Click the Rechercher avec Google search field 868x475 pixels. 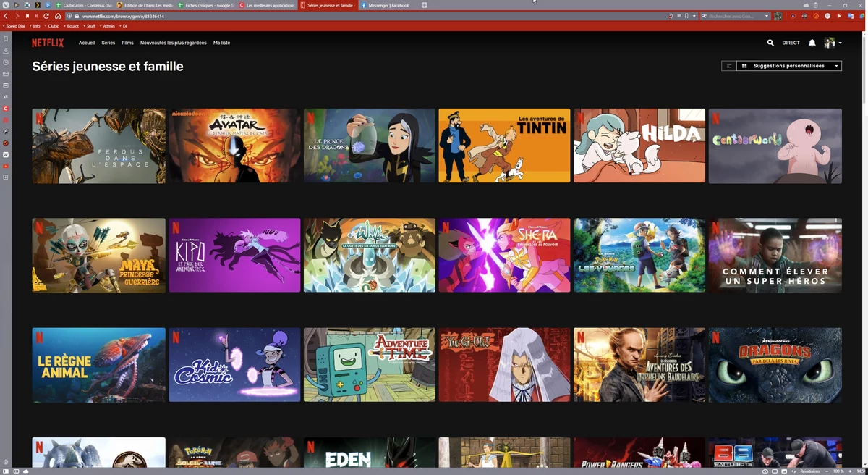(x=737, y=16)
